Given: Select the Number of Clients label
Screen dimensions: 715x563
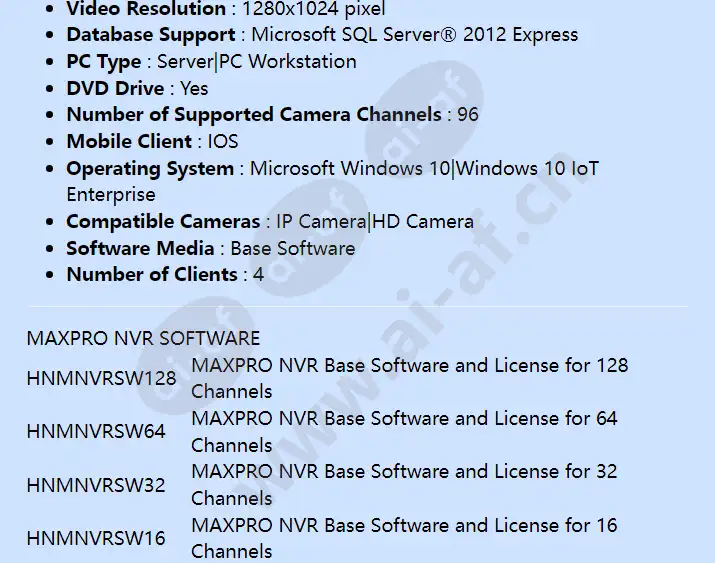Looking at the screenshot, I should point(152,275).
